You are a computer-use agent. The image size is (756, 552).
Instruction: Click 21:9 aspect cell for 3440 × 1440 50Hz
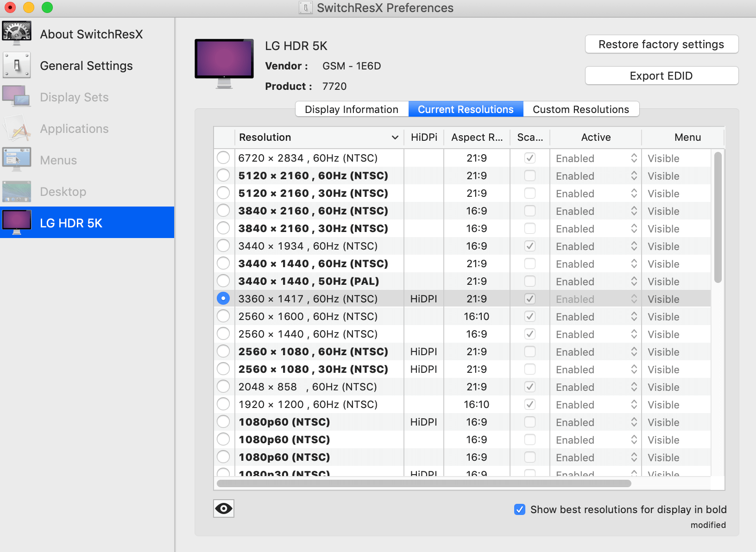pos(477,281)
